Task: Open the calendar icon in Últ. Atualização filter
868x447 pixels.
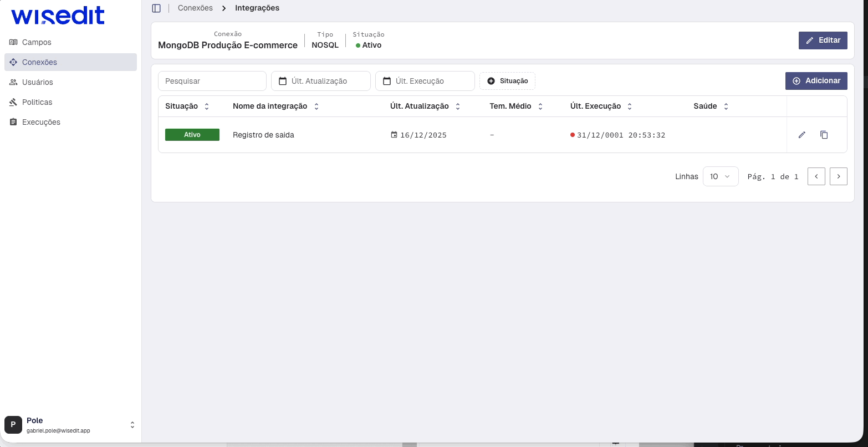Action: [x=282, y=81]
